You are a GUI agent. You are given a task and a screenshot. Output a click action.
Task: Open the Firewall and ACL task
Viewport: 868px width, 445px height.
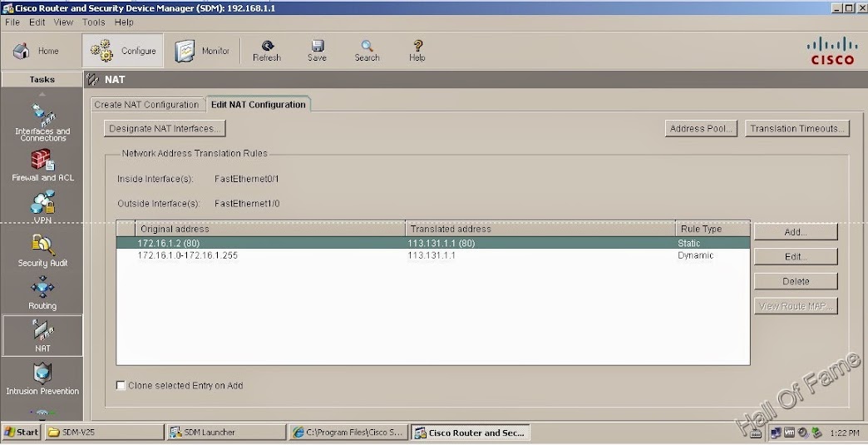click(x=42, y=166)
